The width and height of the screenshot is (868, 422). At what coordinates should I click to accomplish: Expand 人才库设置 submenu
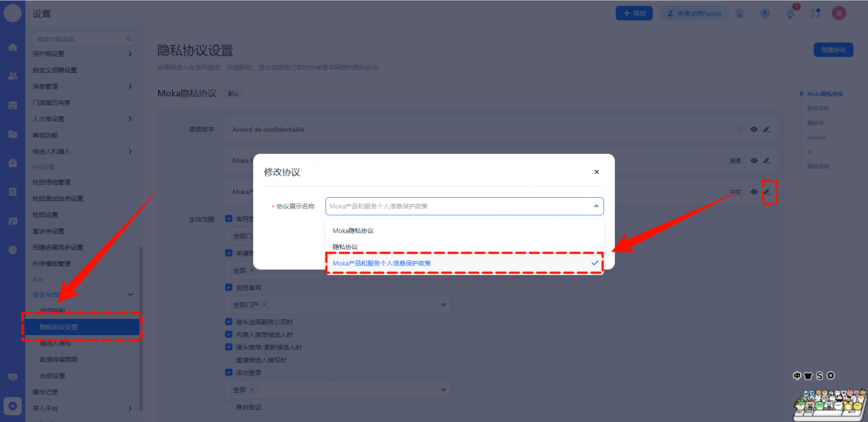130,119
